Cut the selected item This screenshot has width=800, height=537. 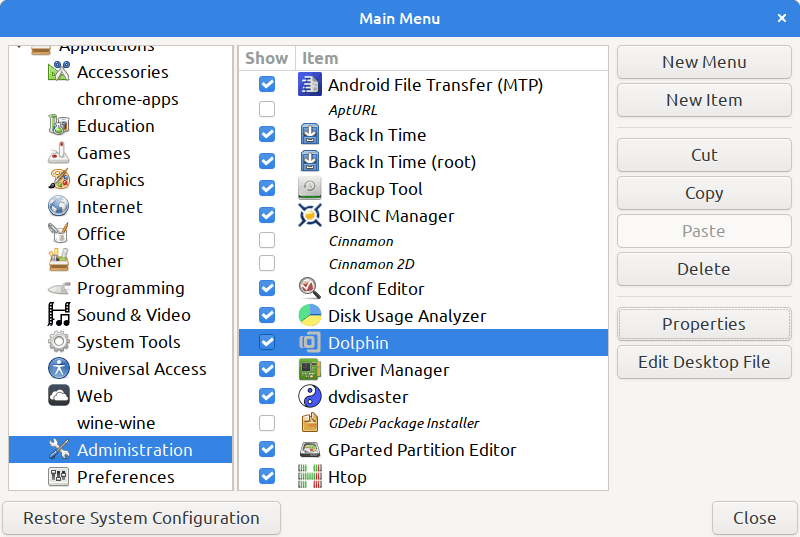pyautogui.click(x=704, y=155)
